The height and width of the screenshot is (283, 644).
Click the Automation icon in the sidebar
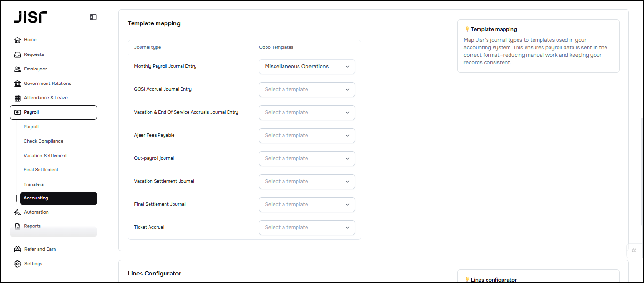(x=17, y=212)
